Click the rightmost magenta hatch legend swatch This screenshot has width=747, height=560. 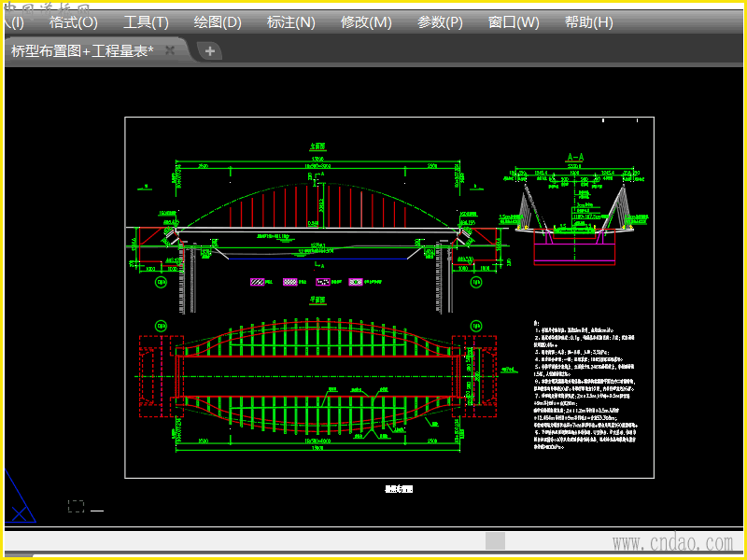(x=355, y=281)
